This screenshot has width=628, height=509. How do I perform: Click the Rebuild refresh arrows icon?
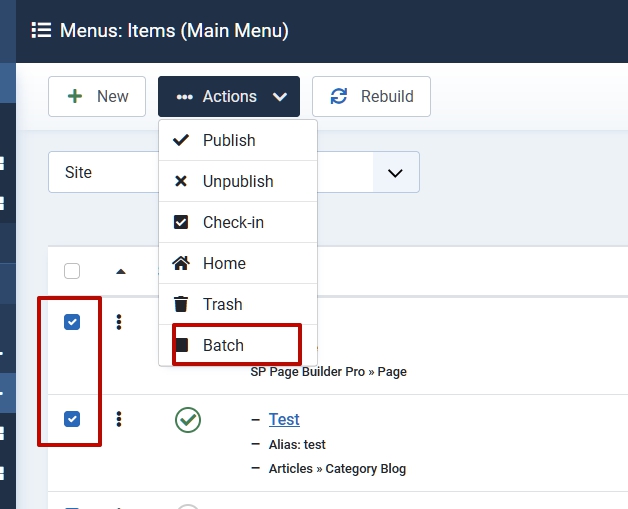[339, 97]
